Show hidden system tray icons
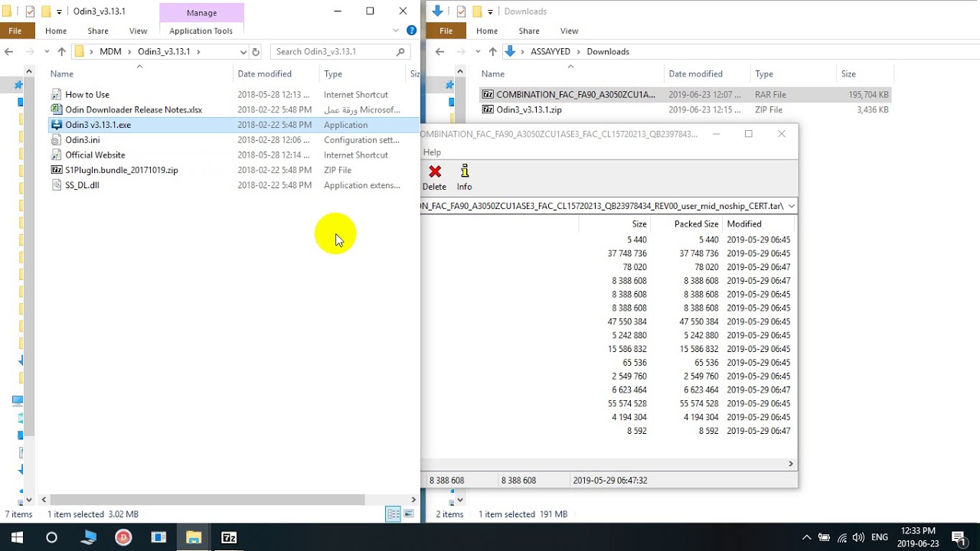This screenshot has height=551, width=980. [806, 537]
